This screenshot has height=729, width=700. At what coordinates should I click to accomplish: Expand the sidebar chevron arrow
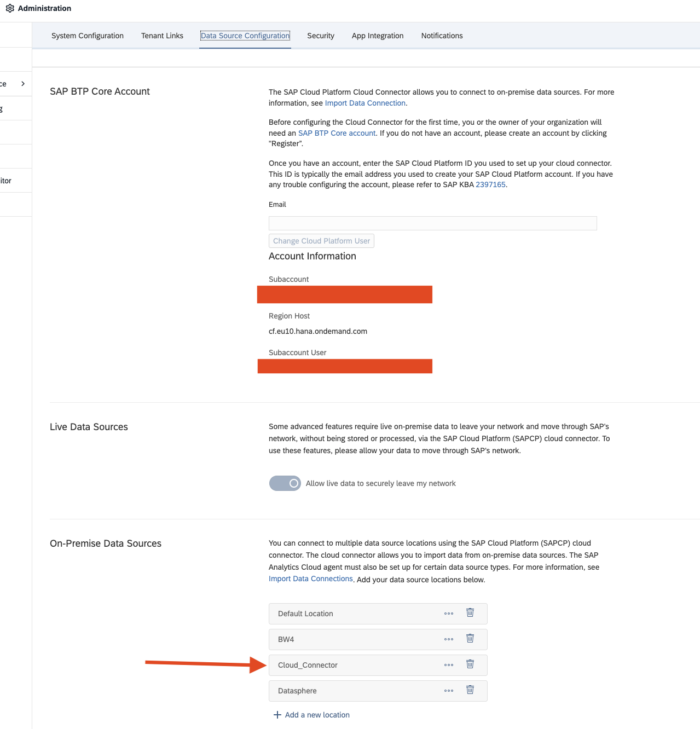(23, 84)
